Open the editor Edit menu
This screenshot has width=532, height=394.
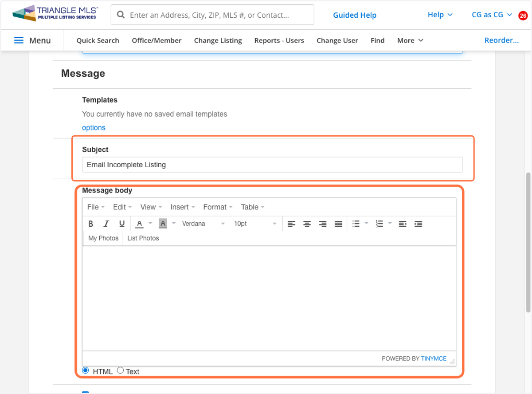point(122,207)
